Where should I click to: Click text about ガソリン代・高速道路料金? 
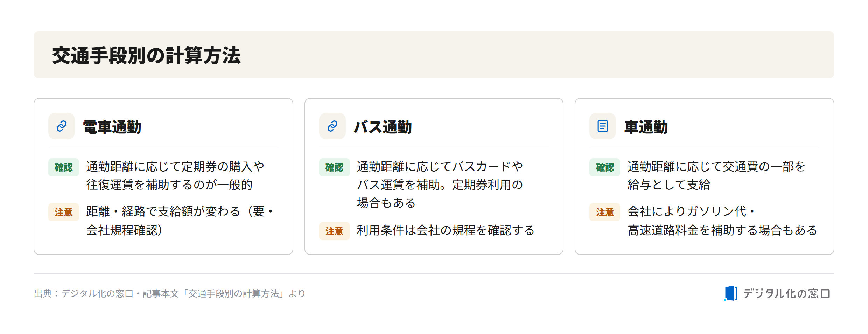[x=722, y=221]
